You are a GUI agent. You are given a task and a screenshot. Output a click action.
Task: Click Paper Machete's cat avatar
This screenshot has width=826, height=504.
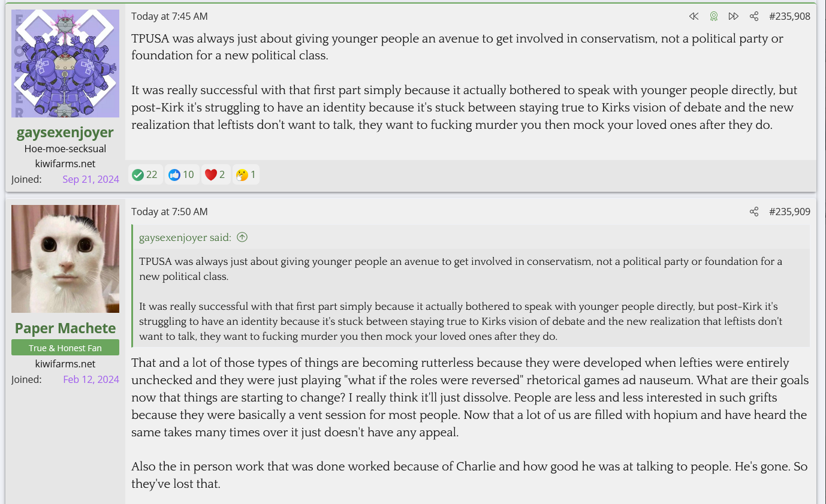click(x=65, y=259)
